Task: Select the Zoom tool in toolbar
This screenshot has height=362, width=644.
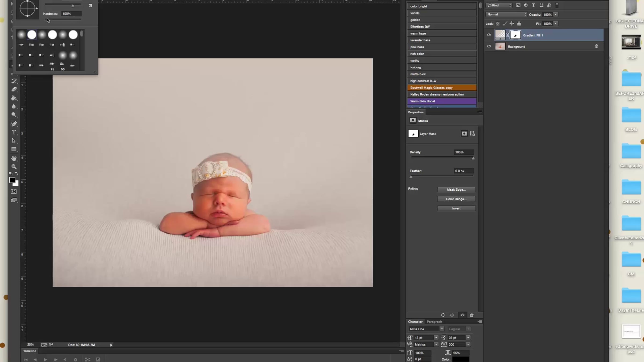Action: tap(14, 167)
